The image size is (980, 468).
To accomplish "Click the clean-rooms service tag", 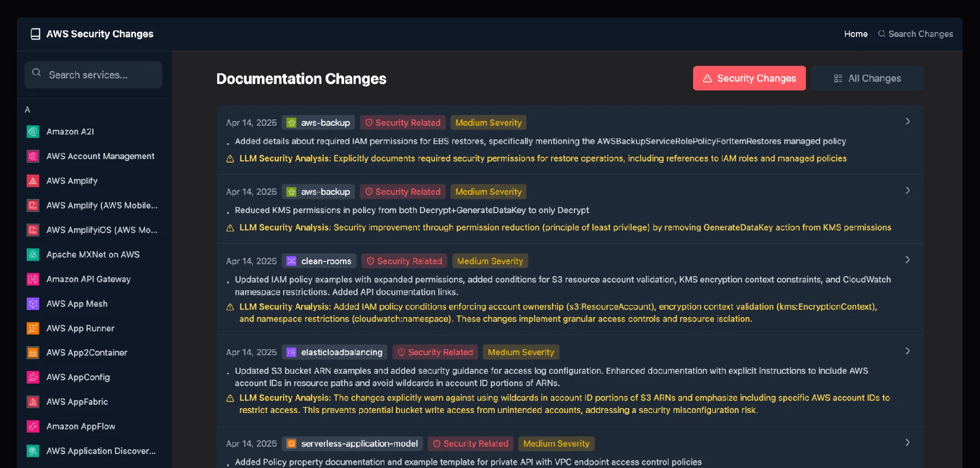I will coord(319,261).
